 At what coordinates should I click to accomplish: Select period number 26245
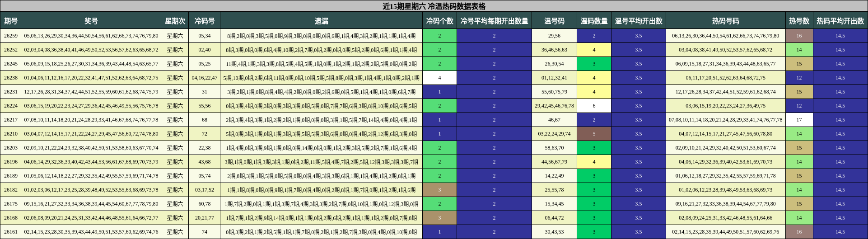click(11, 64)
